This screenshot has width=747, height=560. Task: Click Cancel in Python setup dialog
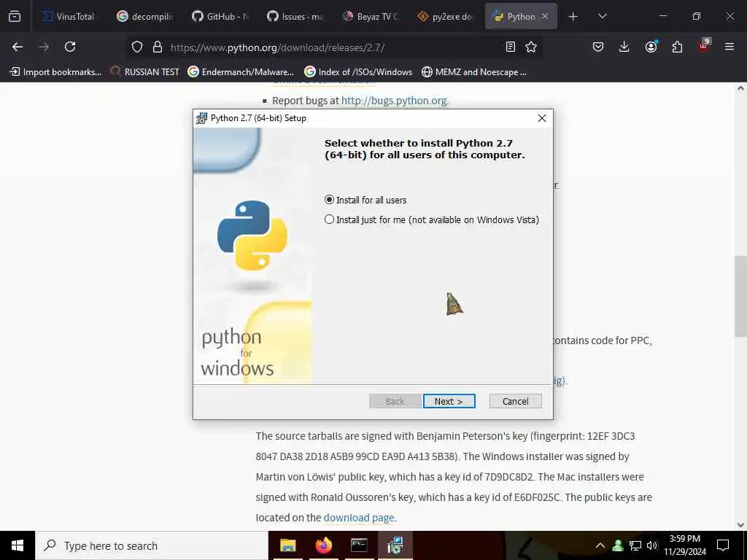coord(516,401)
